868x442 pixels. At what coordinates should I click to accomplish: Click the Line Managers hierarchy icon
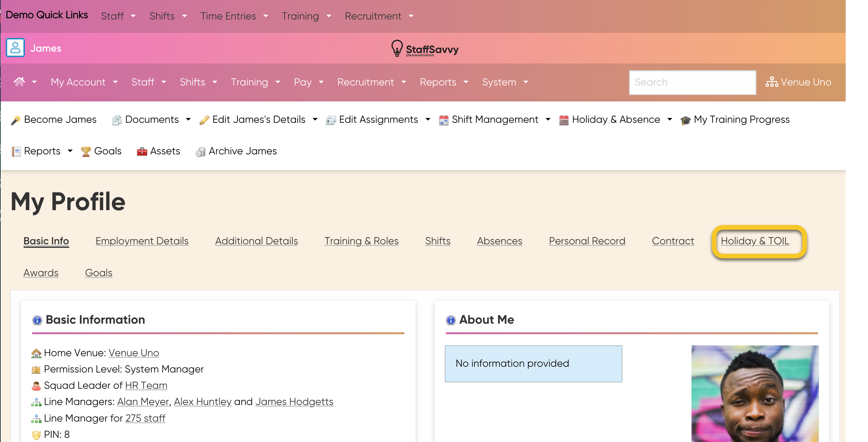point(36,402)
